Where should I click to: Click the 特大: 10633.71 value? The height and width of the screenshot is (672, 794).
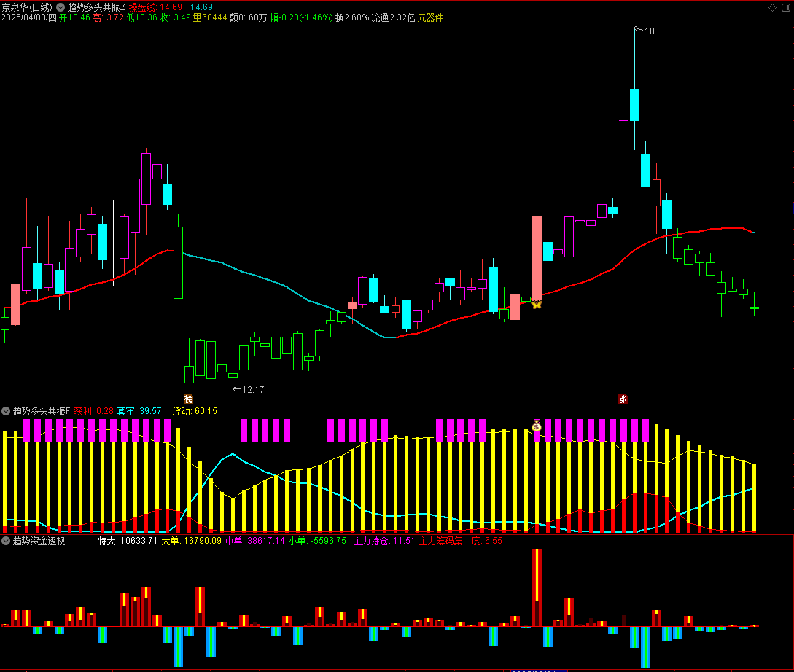pyautogui.click(x=128, y=541)
